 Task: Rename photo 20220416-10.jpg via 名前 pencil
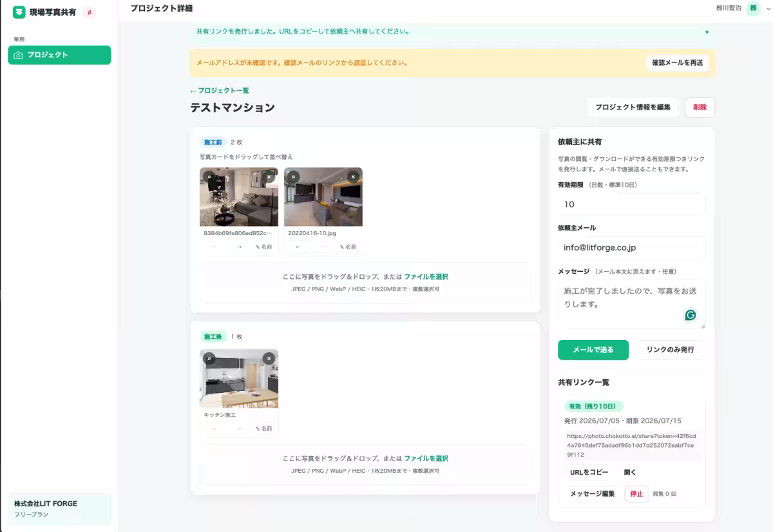(x=348, y=247)
